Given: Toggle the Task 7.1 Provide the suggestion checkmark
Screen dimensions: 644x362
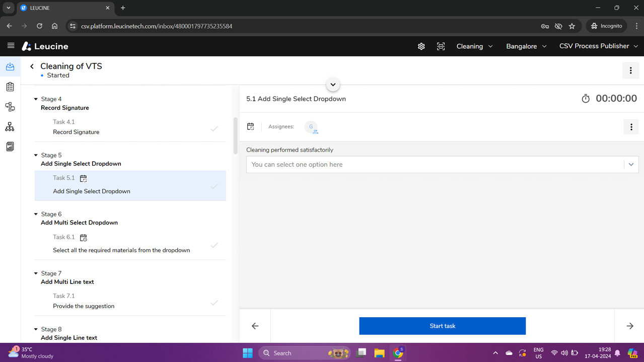Looking at the screenshot, I should pos(214,303).
